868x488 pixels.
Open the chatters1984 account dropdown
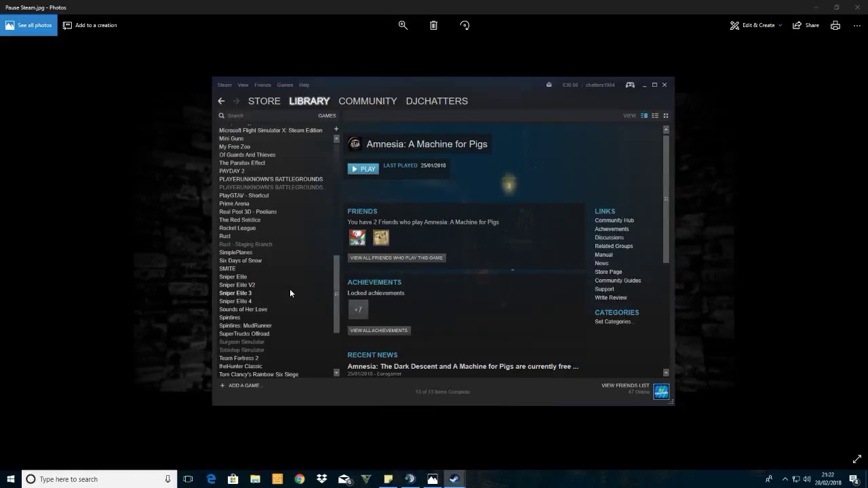[x=600, y=85]
